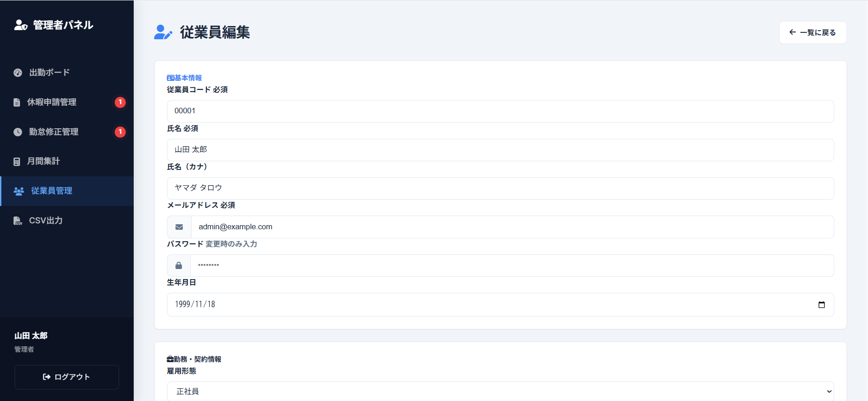Viewport: 868px width, 401px height.
Task: Open the birthdate calendar picker
Action: pyautogui.click(x=821, y=305)
